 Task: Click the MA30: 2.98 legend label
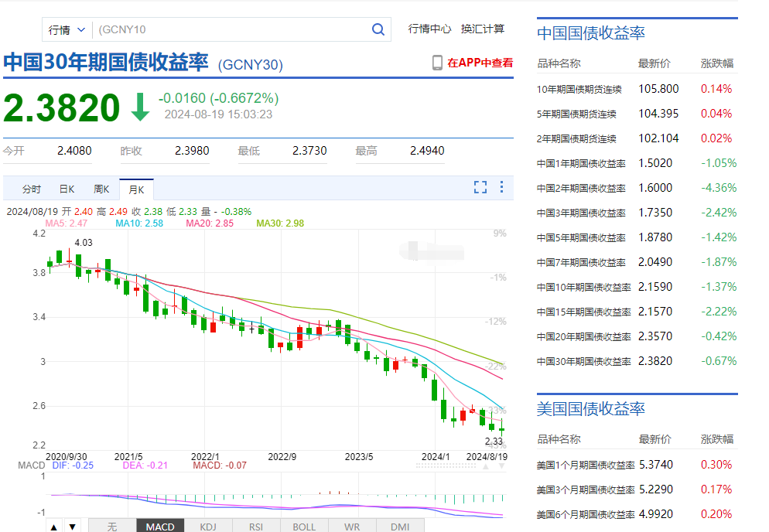[x=281, y=223]
